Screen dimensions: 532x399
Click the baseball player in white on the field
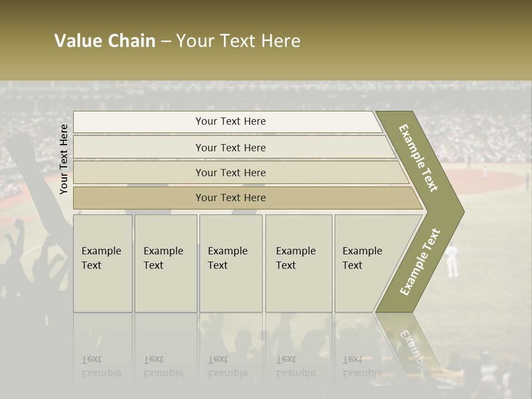[452, 260]
